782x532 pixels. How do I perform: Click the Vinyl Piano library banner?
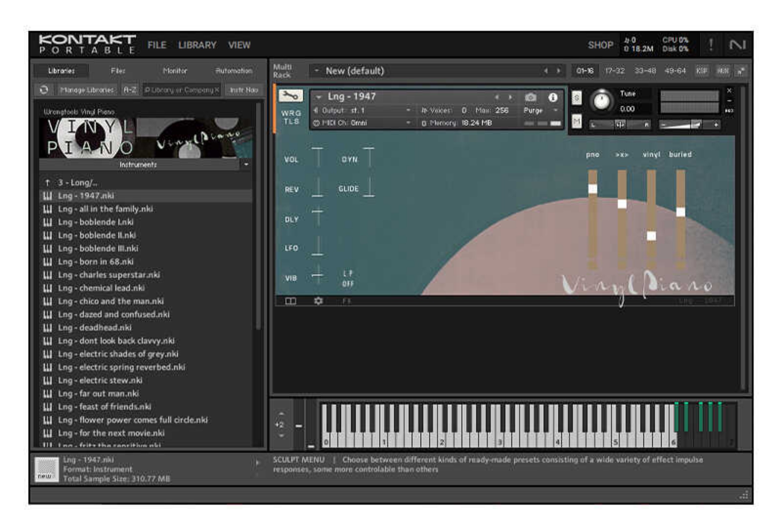(x=145, y=137)
